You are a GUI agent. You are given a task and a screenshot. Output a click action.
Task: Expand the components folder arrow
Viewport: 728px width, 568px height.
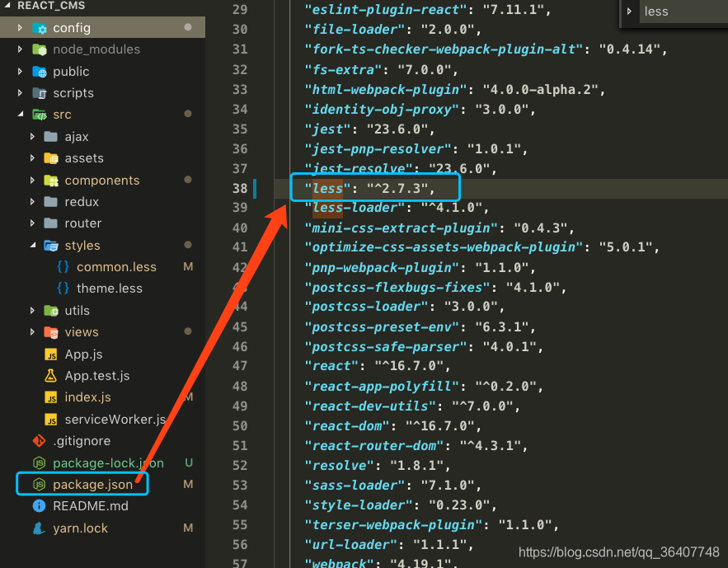32,180
